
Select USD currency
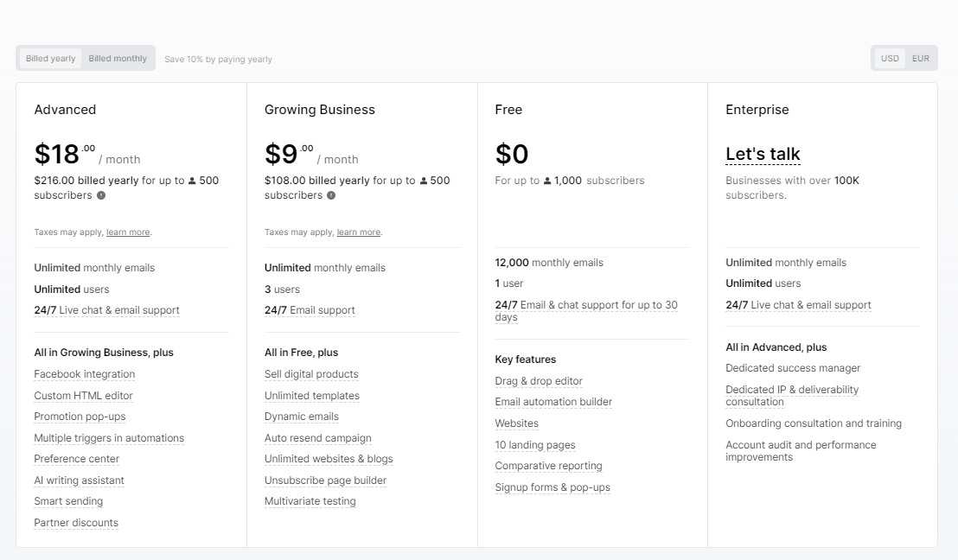pyautogui.click(x=890, y=59)
